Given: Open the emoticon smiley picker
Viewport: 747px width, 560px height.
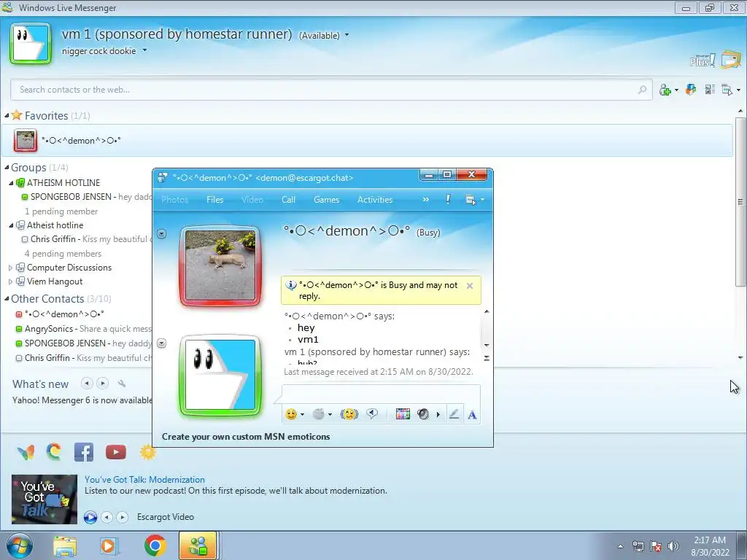Looking at the screenshot, I should [x=291, y=414].
